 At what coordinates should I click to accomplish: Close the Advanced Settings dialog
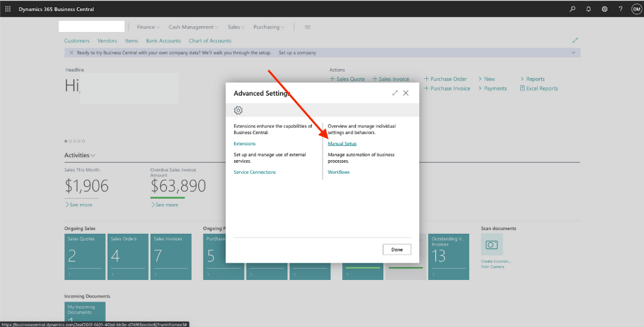(x=406, y=93)
